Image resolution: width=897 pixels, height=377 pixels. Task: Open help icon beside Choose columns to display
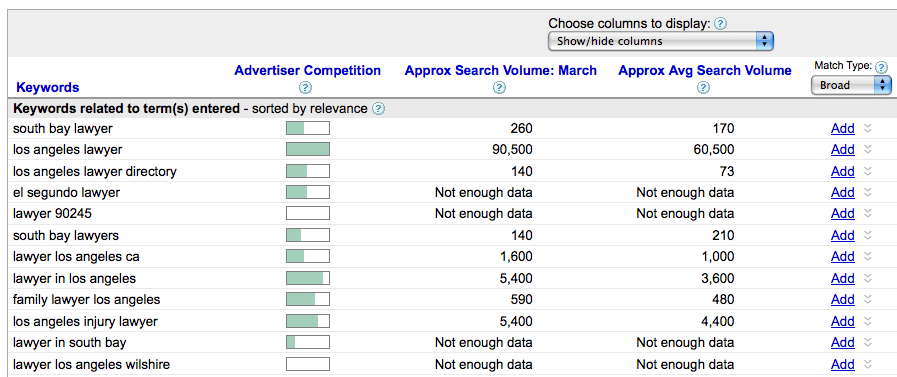point(721,23)
